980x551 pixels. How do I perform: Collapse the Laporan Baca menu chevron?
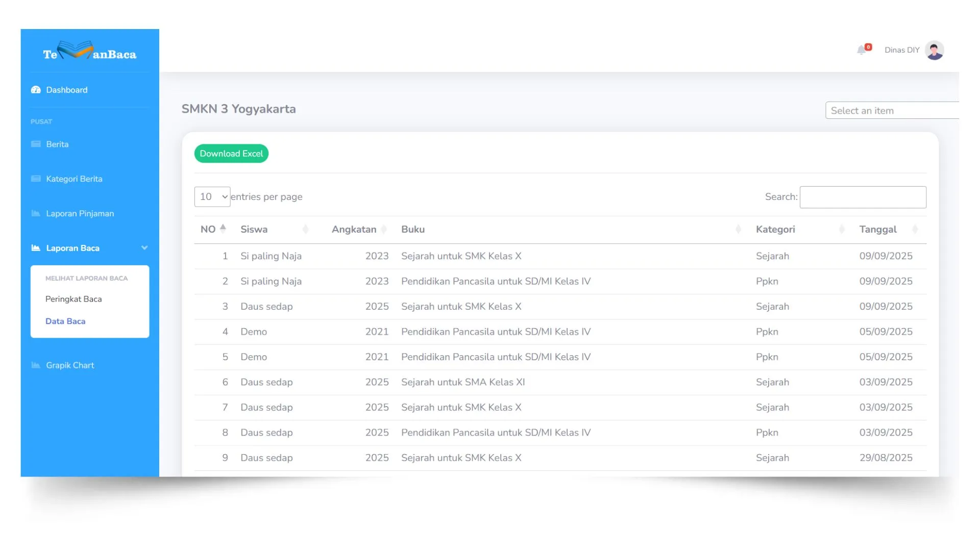click(144, 248)
